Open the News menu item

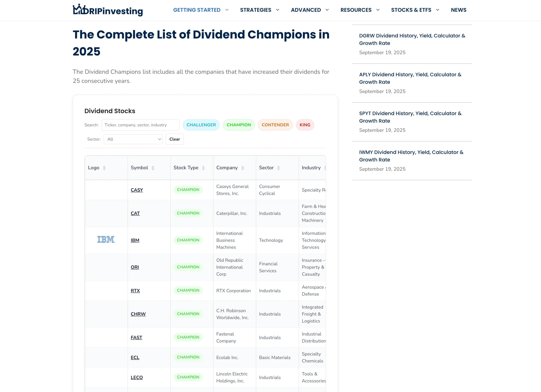[458, 10]
